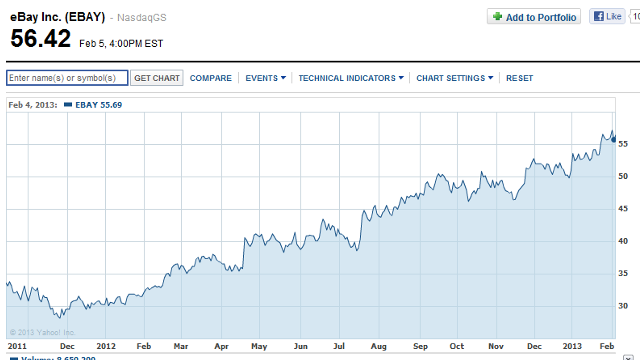Viewport: 640px width, 360px height.
Task: Click the 2012 x-axis label
Action: point(106,346)
